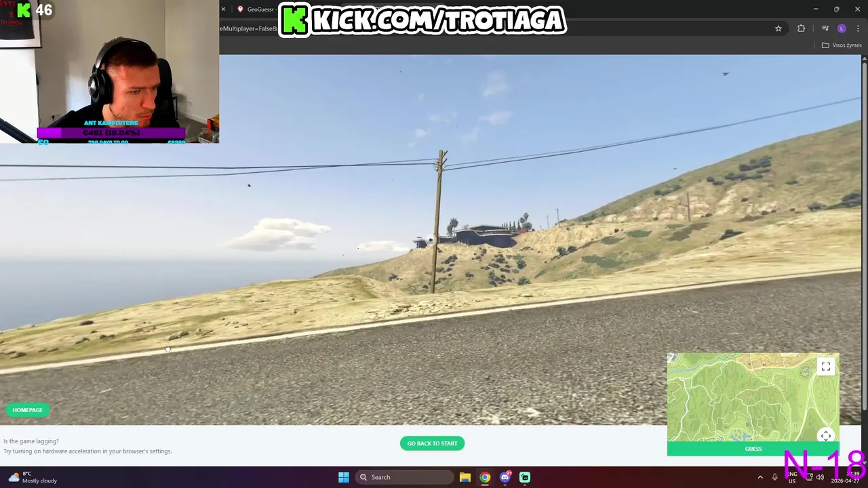Select the GeoGuessr browser tab
This screenshot has height=488, width=868.
click(x=256, y=9)
